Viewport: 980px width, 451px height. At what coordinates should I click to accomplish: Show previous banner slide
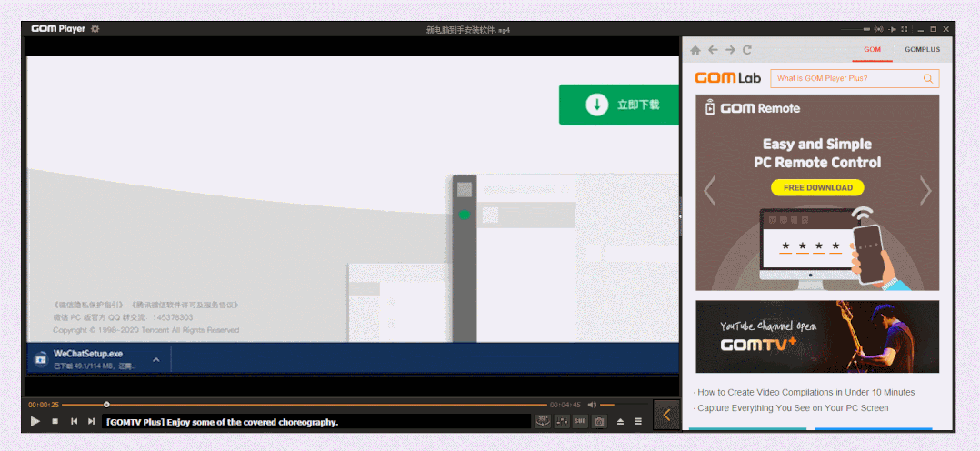(709, 191)
